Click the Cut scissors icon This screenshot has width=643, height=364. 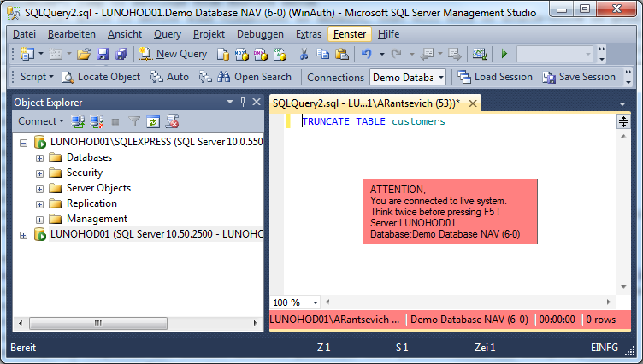[x=304, y=54]
